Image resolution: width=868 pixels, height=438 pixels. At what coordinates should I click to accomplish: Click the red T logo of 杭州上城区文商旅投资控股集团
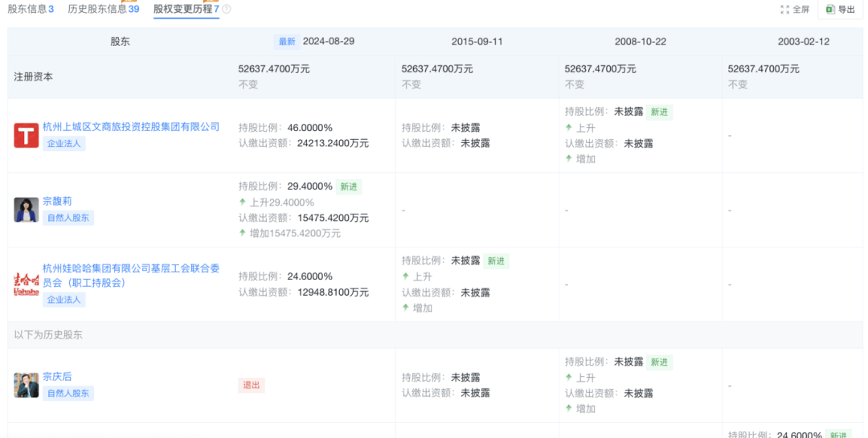tap(27, 135)
